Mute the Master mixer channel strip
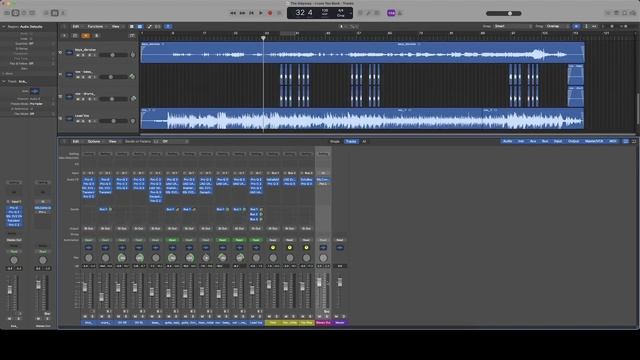Image resolution: width=640 pixels, height=360 pixels. (x=336, y=316)
